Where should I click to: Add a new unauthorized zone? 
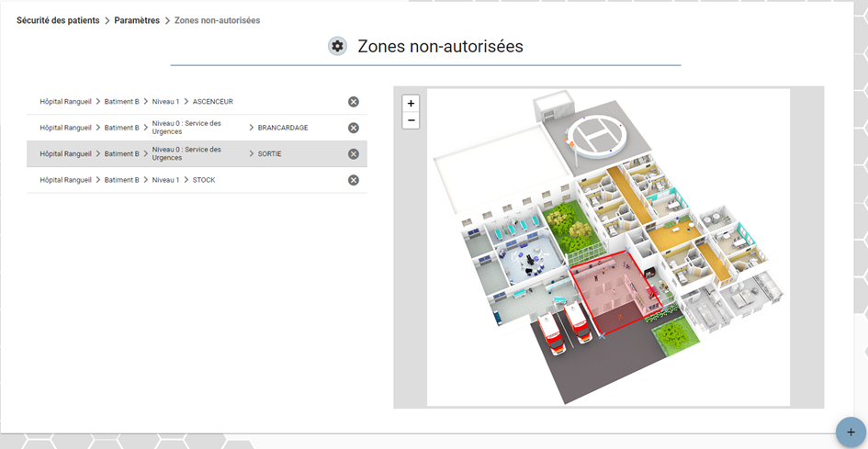click(851, 432)
